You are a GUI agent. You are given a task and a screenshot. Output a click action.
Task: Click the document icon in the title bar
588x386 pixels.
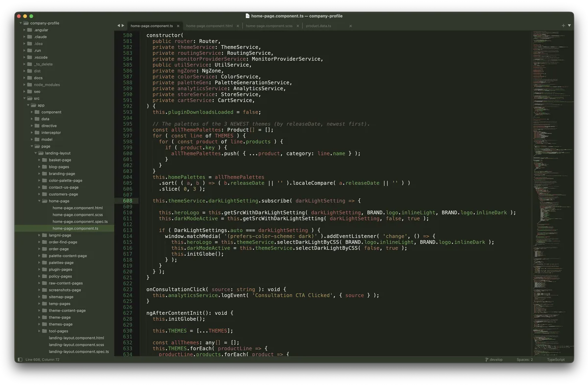pos(247,16)
